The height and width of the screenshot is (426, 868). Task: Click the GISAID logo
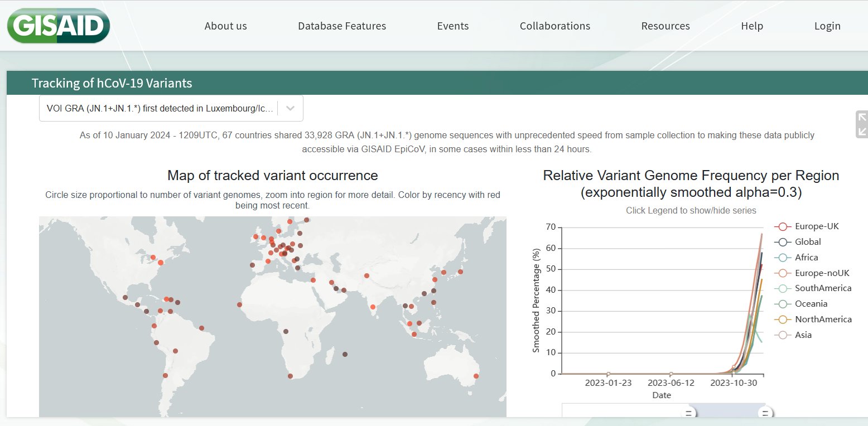click(58, 26)
